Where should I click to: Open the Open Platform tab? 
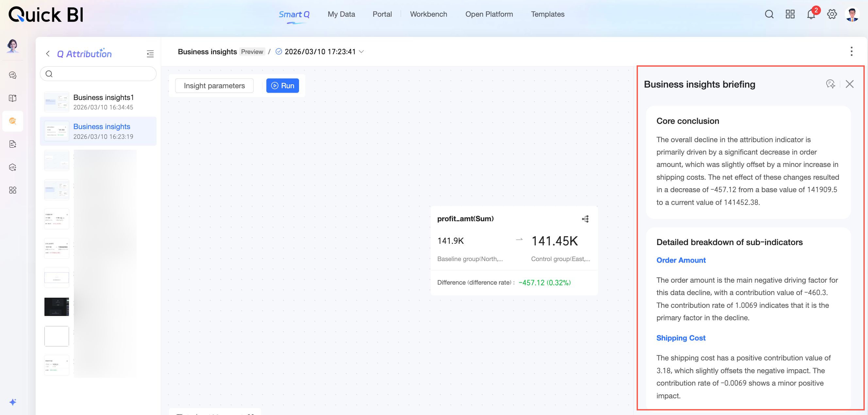(489, 14)
